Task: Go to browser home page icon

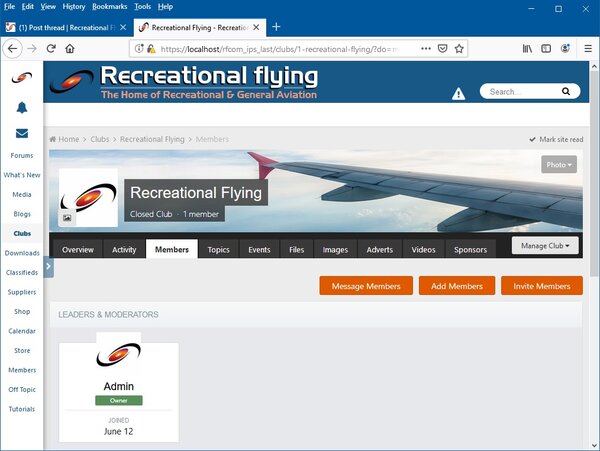Action: coord(70,48)
